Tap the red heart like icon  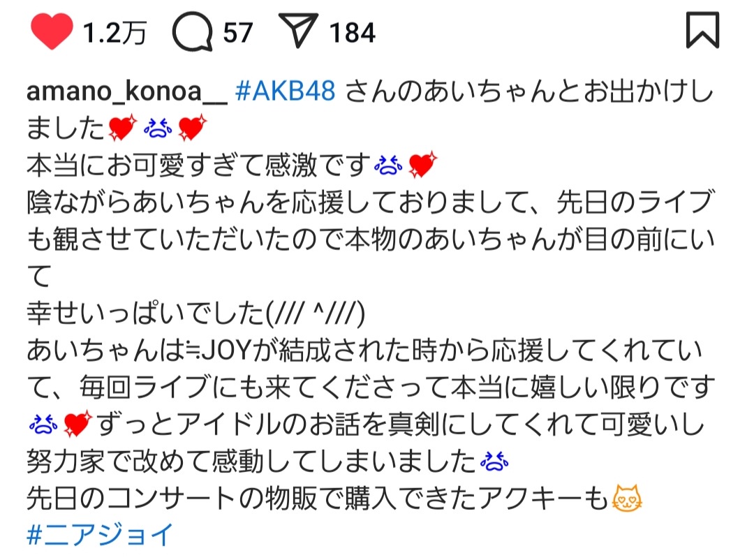coord(52,31)
